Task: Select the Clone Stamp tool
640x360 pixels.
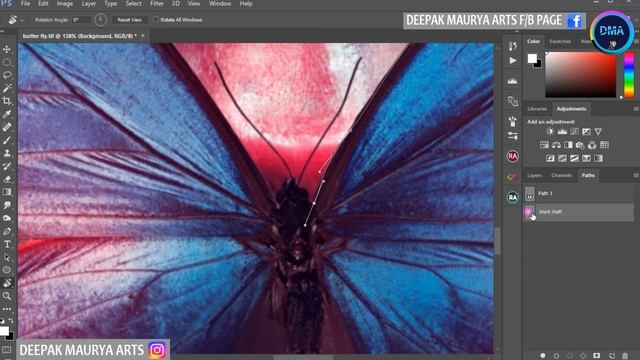Action: tap(7, 153)
